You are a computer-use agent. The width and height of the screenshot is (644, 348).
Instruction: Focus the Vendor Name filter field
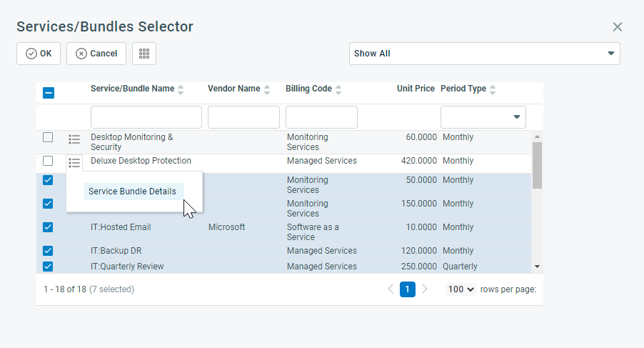[243, 117]
